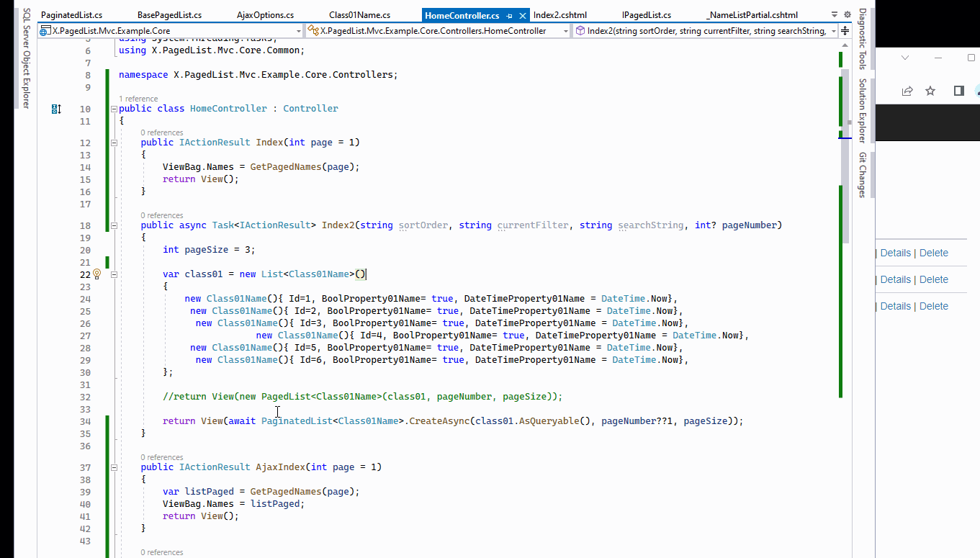
Task: Click the HomeController class name at line 10
Action: (x=228, y=109)
